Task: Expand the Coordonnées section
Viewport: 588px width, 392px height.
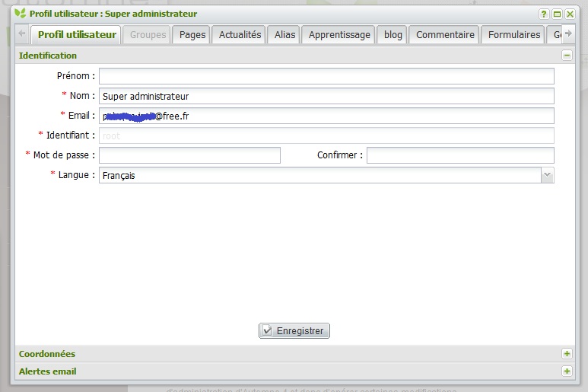Action: point(566,354)
